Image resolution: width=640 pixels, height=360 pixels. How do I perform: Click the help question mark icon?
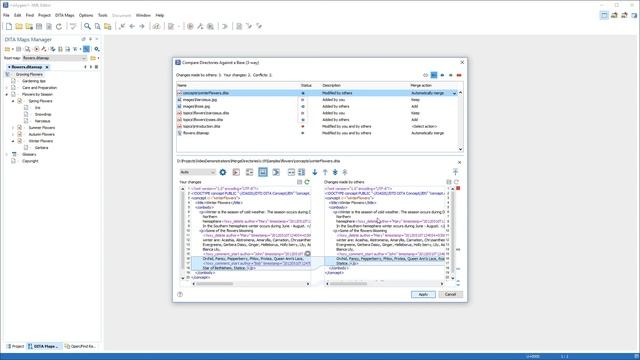tap(180, 294)
